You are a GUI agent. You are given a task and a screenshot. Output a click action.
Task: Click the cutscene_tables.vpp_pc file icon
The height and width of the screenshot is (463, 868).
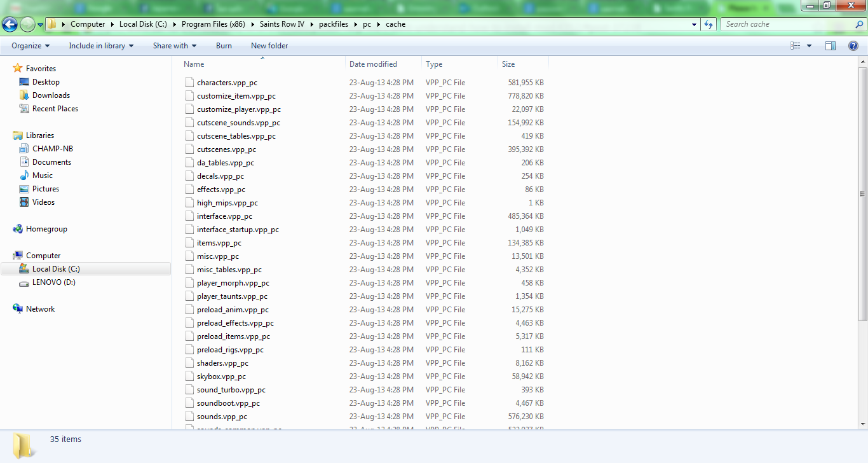pos(189,136)
